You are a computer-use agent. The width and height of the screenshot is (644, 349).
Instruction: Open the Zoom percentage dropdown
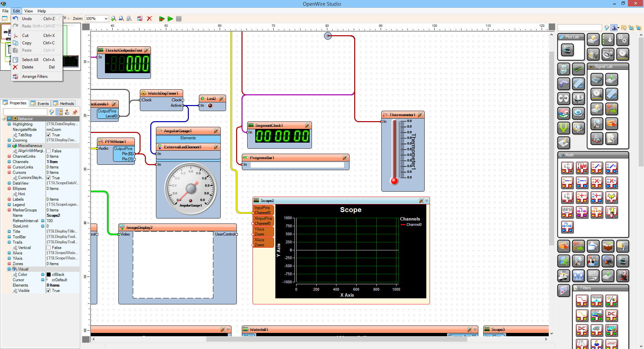[x=106, y=19]
